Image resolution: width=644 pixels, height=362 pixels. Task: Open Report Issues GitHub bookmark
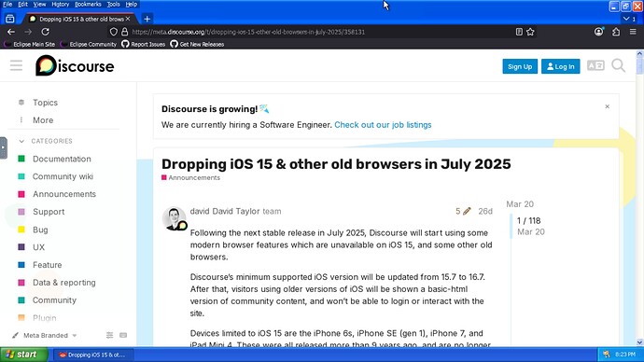144,44
